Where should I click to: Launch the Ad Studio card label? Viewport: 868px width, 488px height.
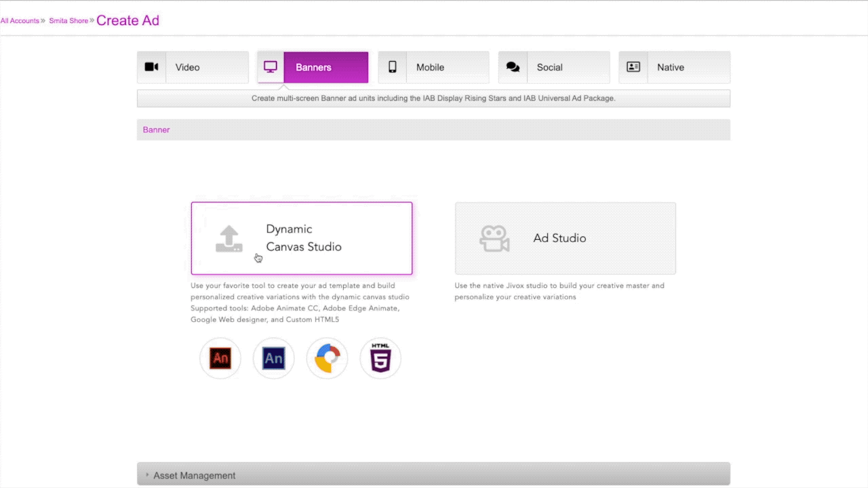(559, 238)
